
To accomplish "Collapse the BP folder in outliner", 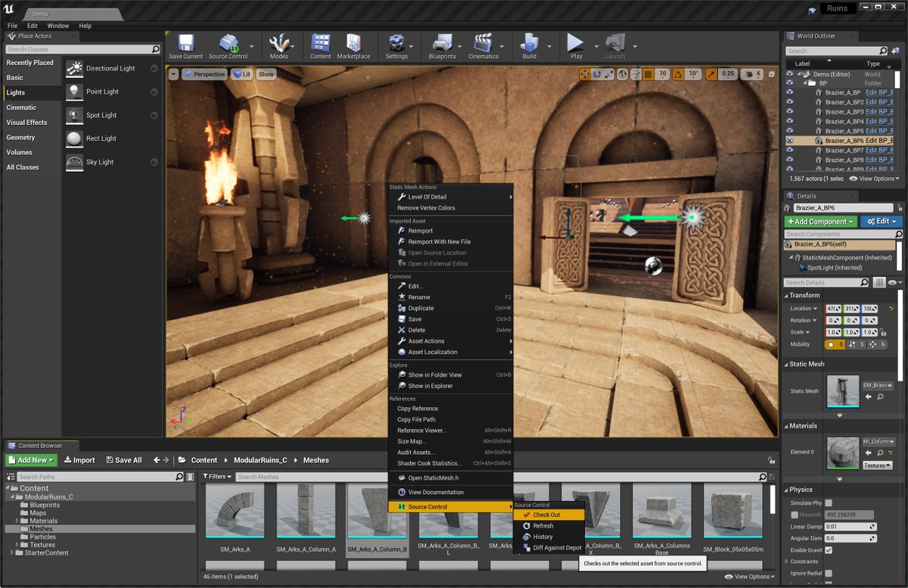I will pyautogui.click(x=806, y=83).
